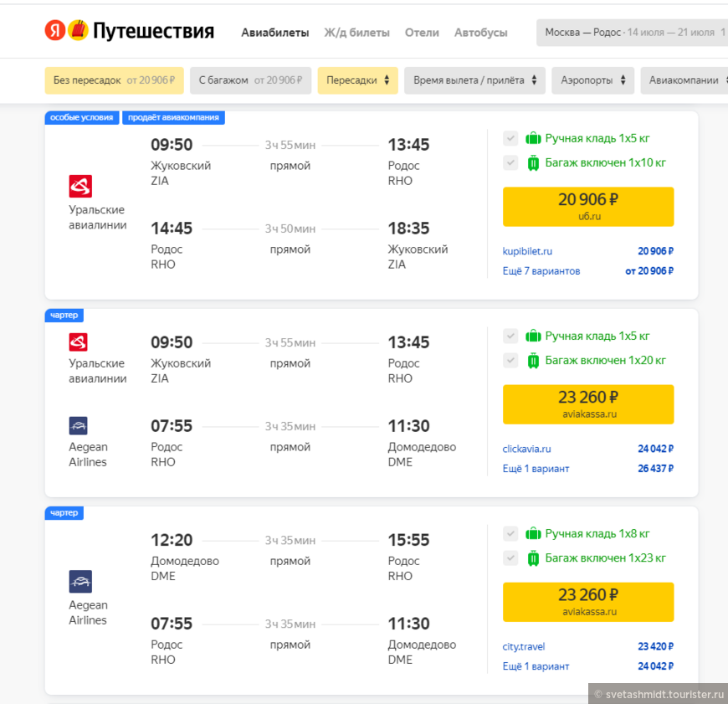Click clickavia.ru price 24 042 ₽
The image size is (728, 704).
click(x=655, y=449)
